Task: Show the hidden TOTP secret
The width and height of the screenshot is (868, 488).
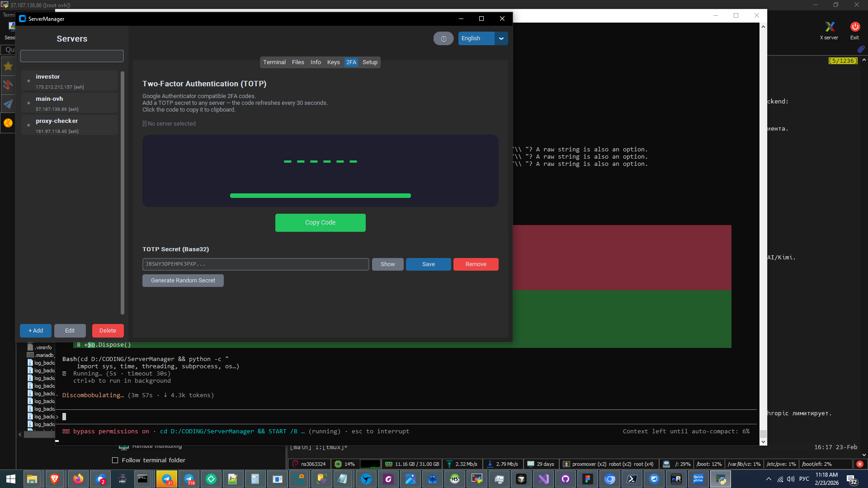Action: point(387,264)
